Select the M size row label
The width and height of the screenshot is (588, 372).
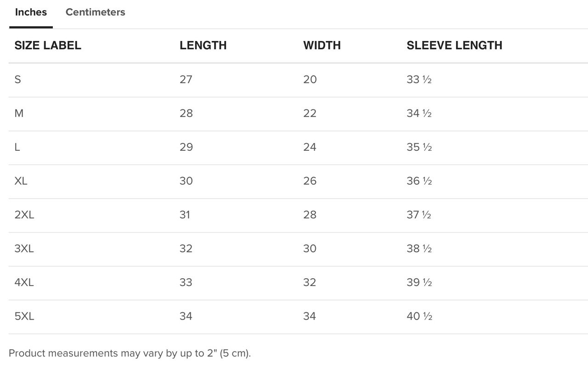pos(19,113)
